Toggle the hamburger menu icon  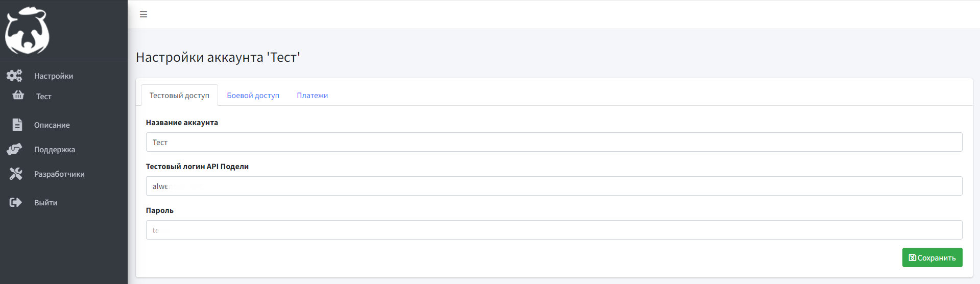[144, 14]
